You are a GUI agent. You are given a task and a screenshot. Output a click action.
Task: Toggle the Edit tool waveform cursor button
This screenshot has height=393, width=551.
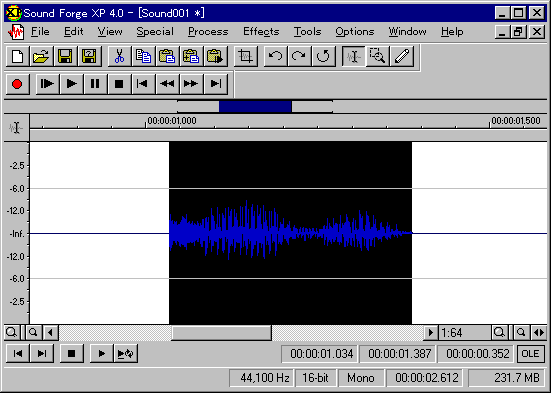click(354, 56)
